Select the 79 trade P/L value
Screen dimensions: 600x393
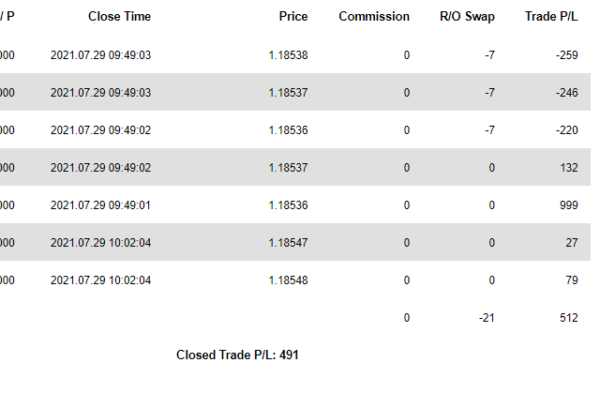point(572,280)
